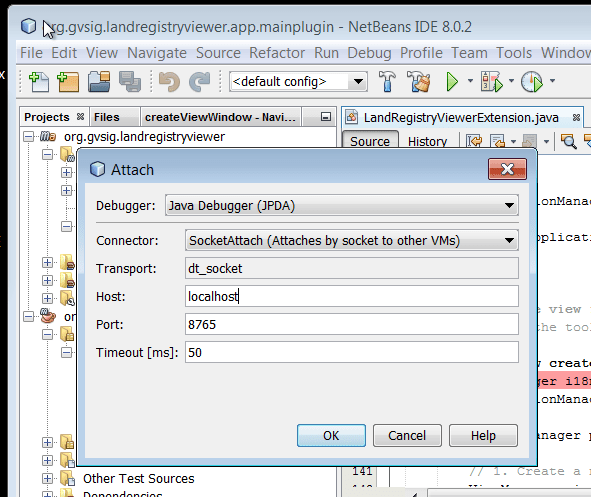Click the Run Project green arrow

pyautogui.click(x=452, y=81)
